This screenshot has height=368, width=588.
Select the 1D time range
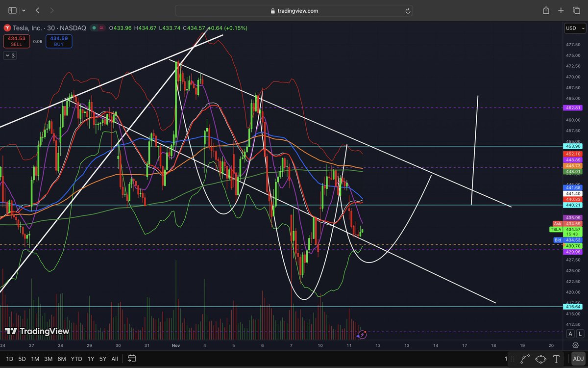point(9,359)
